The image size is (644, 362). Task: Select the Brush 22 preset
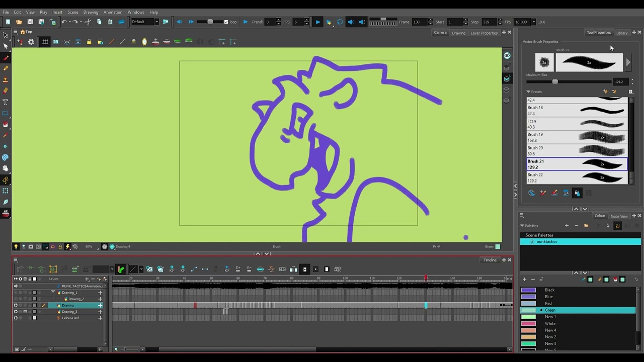coord(577,177)
